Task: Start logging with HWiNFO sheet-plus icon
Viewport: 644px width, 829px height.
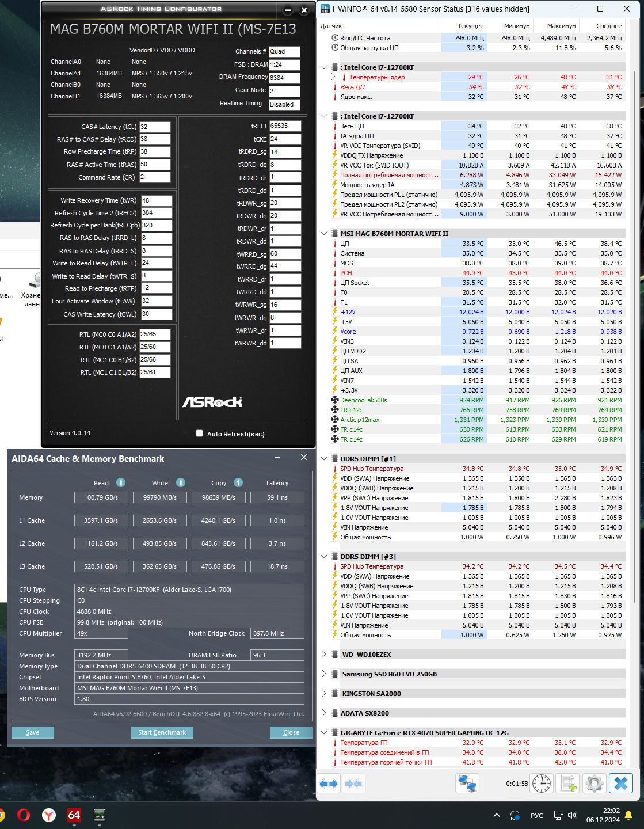Action: 569,784
